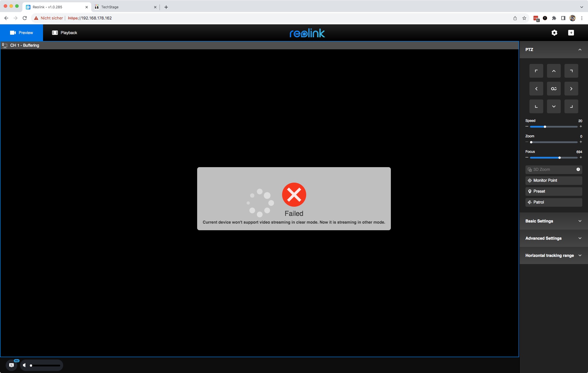Screen dimensions: 588x373
Task: Open the settings gear icon
Action: tap(554, 33)
